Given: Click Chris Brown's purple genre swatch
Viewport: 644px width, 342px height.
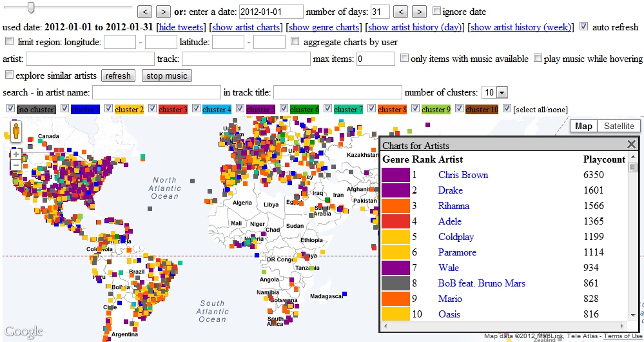Looking at the screenshot, I should coord(396,175).
